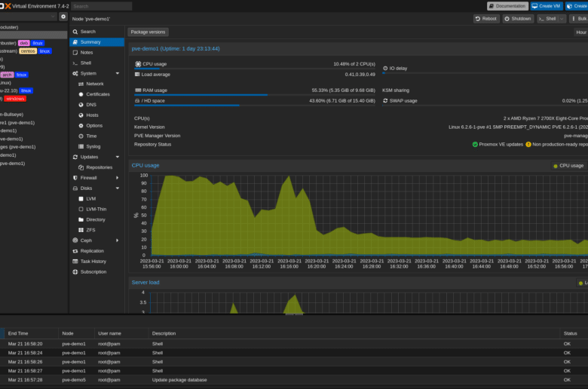Open the Search menu item
Screen dimensions: 588x389
tap(96, 32)
